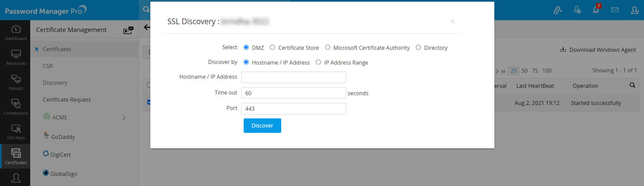The image size is (644, 186).
Task: Go to last page double arrow
Action: (x=503, y=71)
